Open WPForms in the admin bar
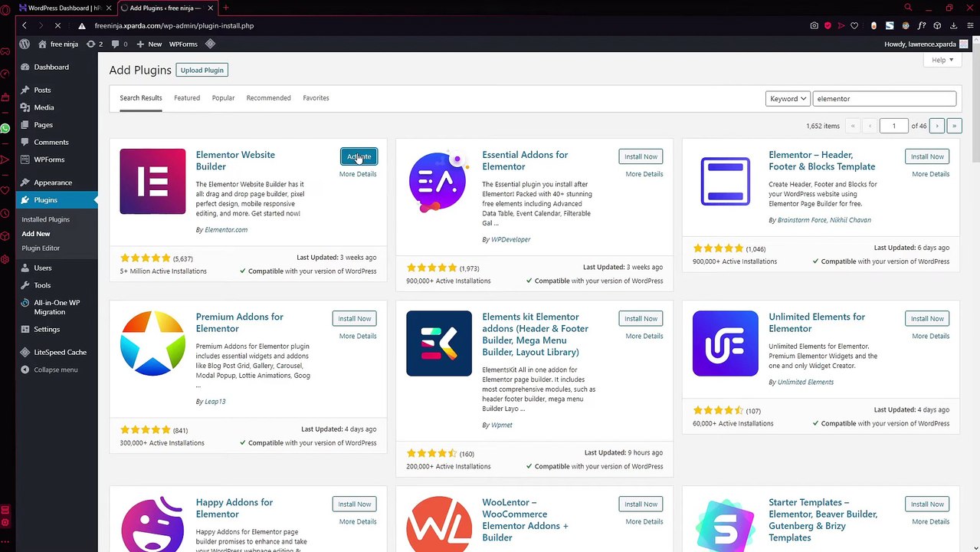 point(183,44)
